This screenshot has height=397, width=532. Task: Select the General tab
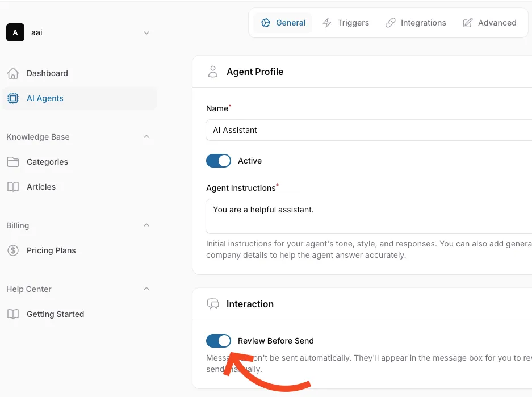click(x=283, y=23)
